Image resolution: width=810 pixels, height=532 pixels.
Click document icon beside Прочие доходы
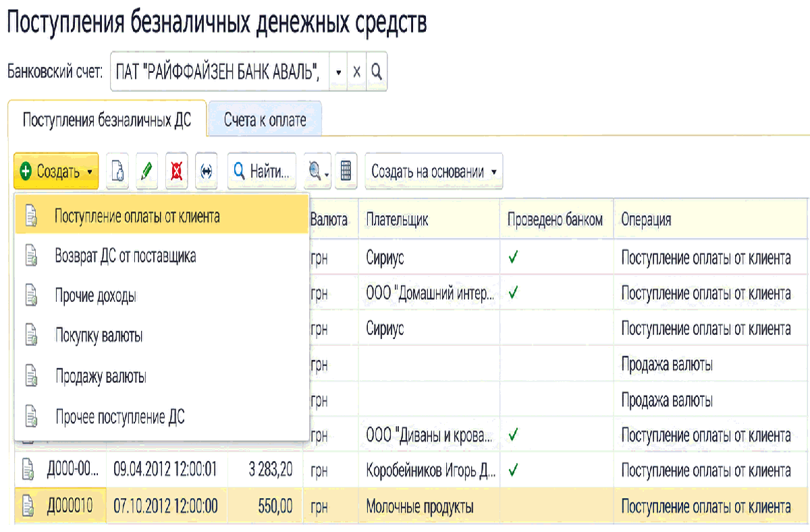pos(30,296)
